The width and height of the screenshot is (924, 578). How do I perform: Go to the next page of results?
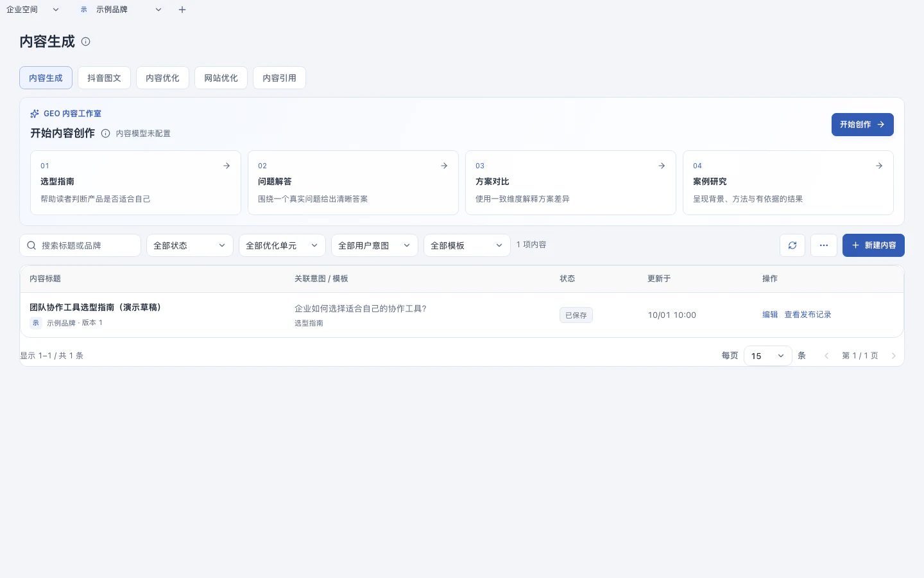click(x=893, y=356)
